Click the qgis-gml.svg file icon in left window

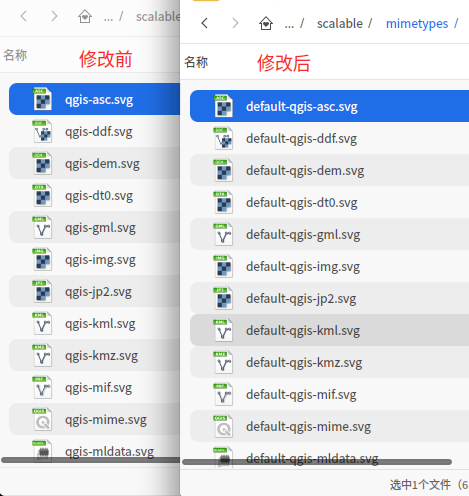click(42, 227)
